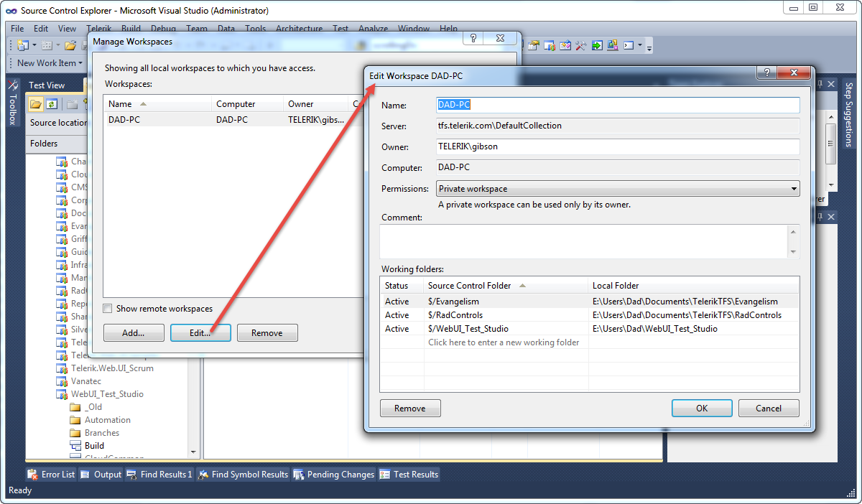This screenshot has width=862, height=504.
Task: Select the DAD-PC workspace row
Action: [x=233, y=120]
